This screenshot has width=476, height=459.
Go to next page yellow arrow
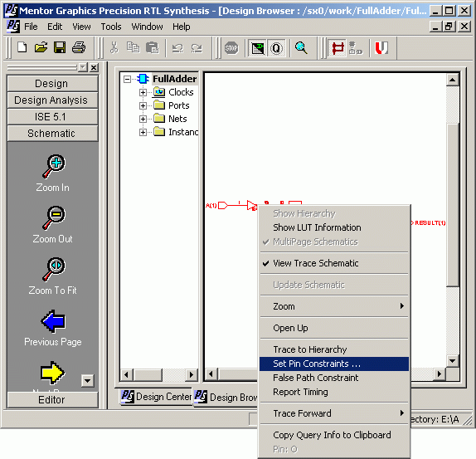(52, 373)
